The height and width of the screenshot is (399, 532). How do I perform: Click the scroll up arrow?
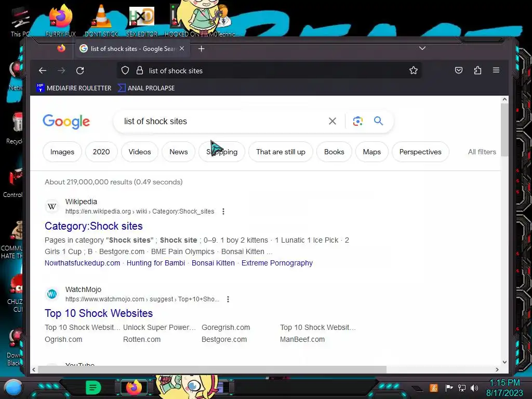click(504, 99)
